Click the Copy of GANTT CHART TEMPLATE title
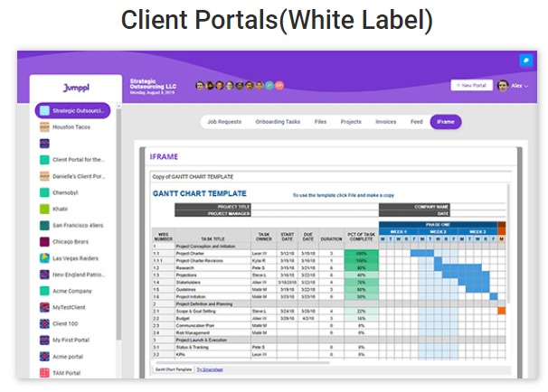The image size is (548, 392). [193, 177]
